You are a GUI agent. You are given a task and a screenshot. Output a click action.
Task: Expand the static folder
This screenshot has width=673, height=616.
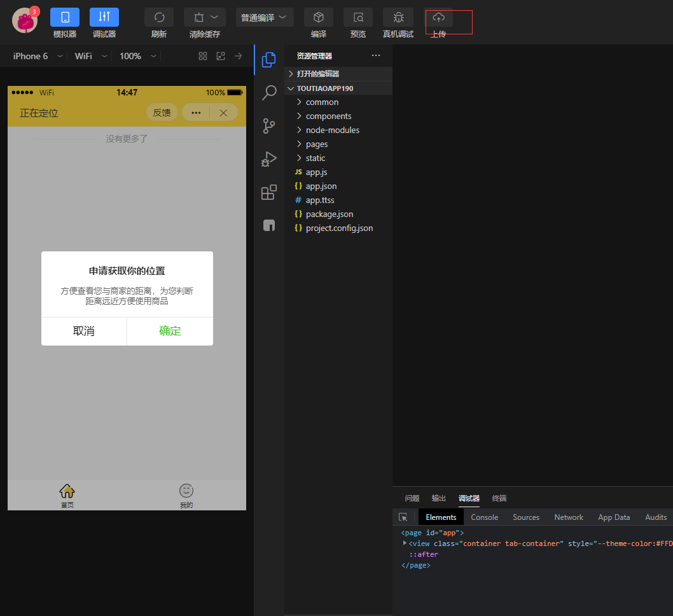[x=338, y=158]
